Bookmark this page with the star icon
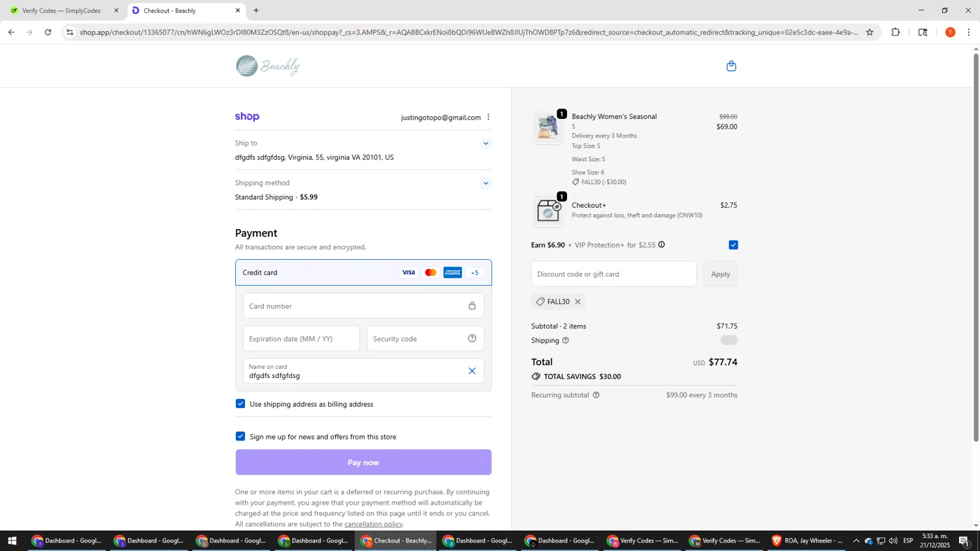Viewport: 980px width, 551px height. click(x=870, y=32)
